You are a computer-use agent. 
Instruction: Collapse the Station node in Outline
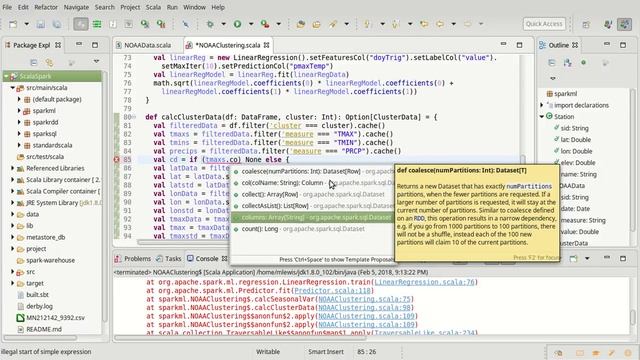tap(542, 116)
